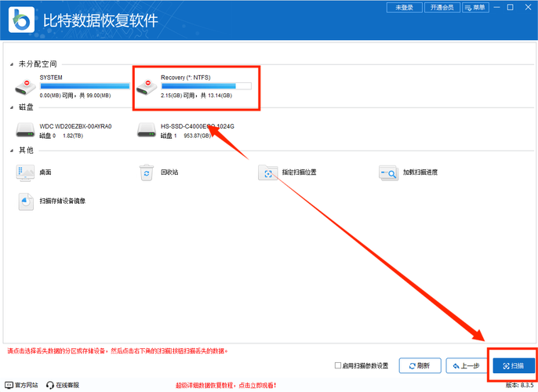Viewport: 538px width, 392px height.
Task: Select the 桌面 desktop scan icon
Action: click(x=25, y=172)
